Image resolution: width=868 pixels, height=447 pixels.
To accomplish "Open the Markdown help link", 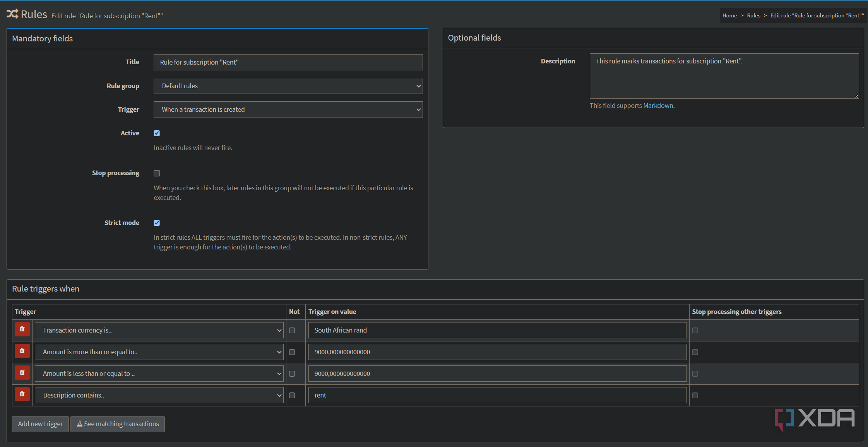I will [658, 106].
